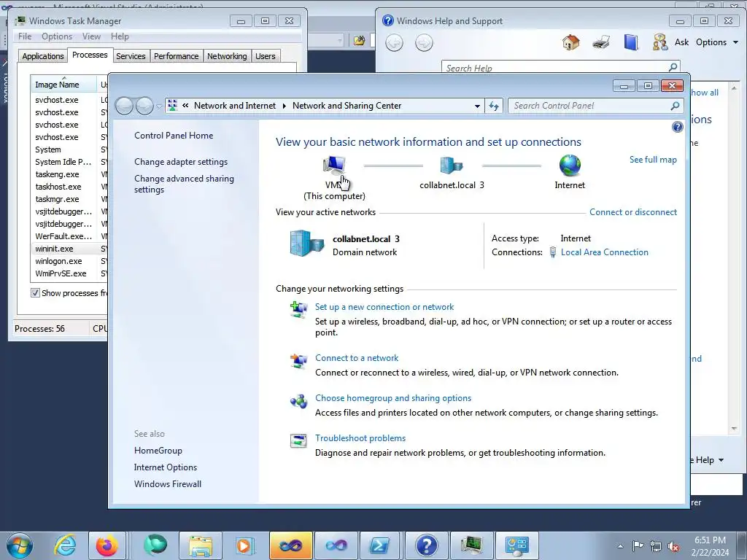Image resolution: width=747 pixels, height=560 pixels.
Task: Open Windows Explorer folder taskbar icon
Action: (x=201, y=545)
